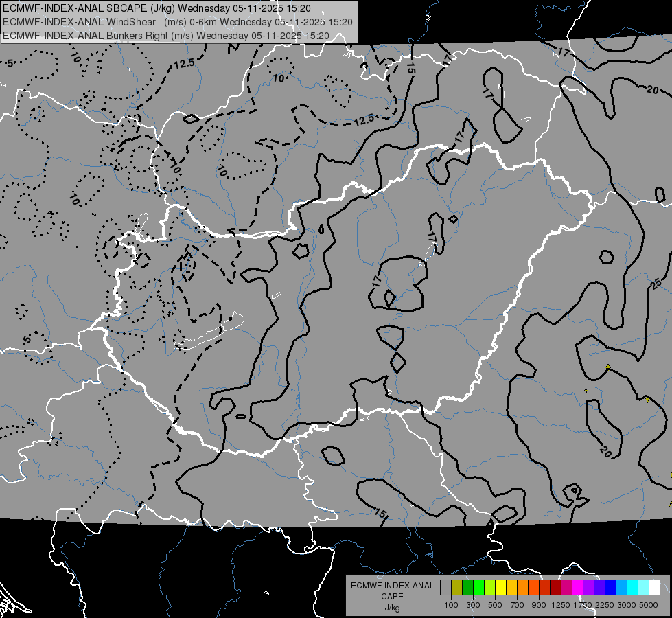Pick the olive swatch in CAPE legend
The height and width of the screenshot is (618, 672).
[x=457, y=588]
